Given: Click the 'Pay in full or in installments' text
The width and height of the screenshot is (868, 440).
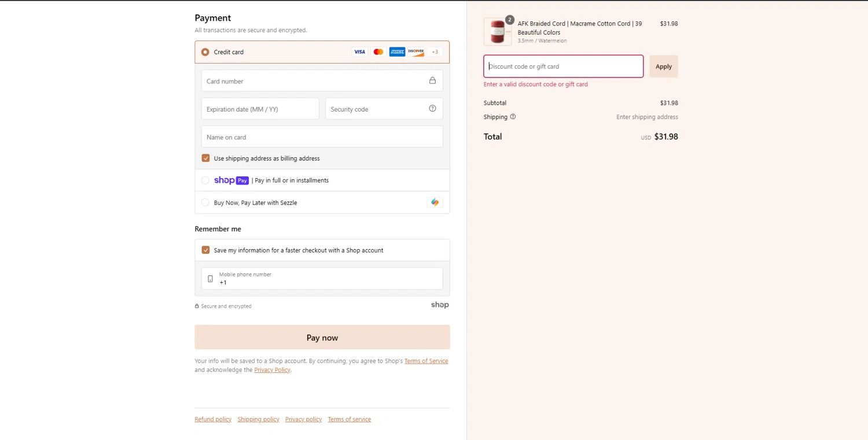Looking at the screenshot, I should point(292,180).
